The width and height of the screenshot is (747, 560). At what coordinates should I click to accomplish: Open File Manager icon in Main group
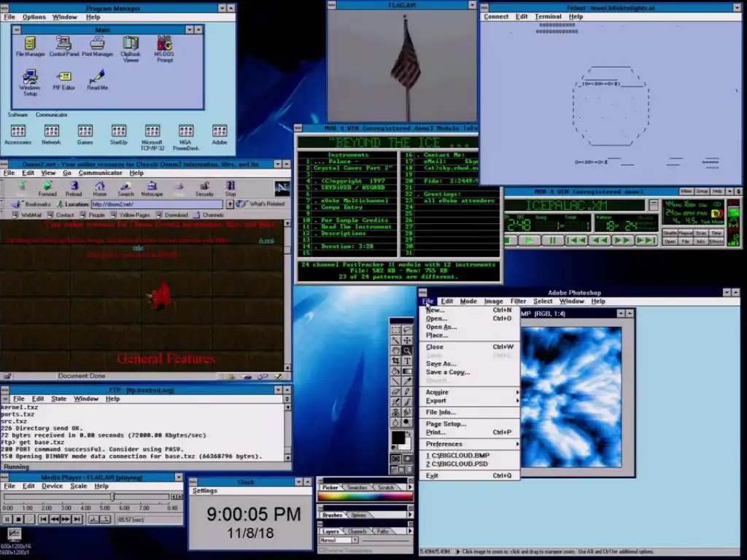[30, 47]
